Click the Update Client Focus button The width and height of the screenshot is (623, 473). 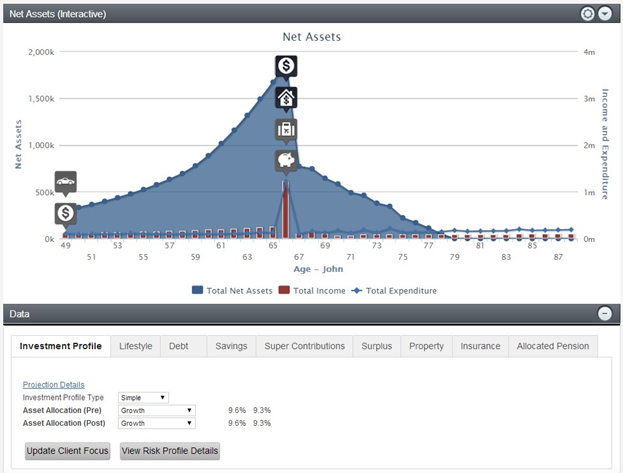(68, 451)
